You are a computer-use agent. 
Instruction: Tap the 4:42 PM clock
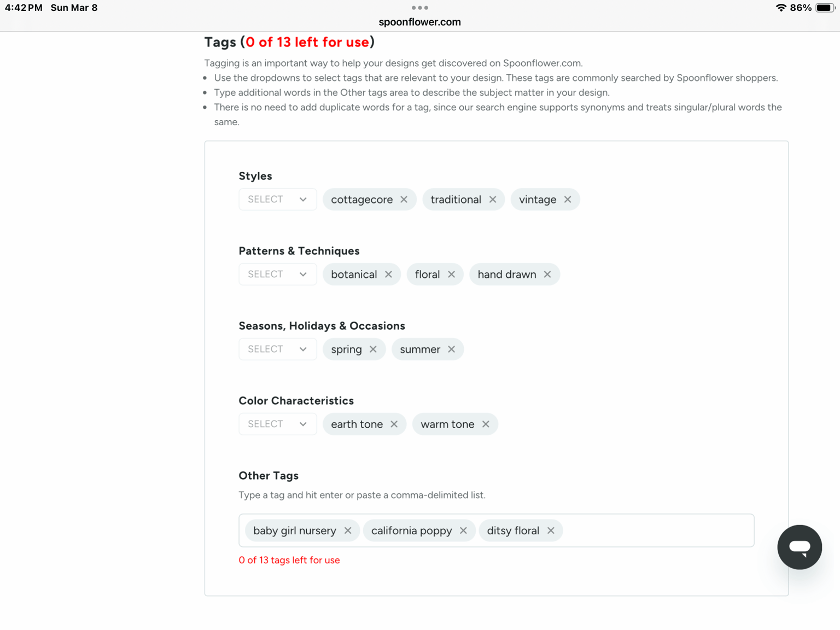click(x=24, y=8)
